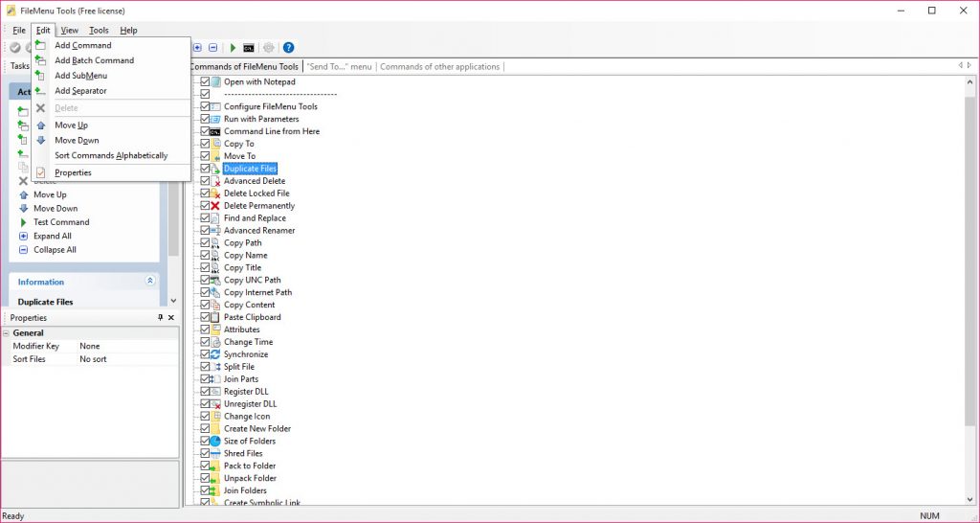Click the command list vertical scrollbar

click(970, 262)
